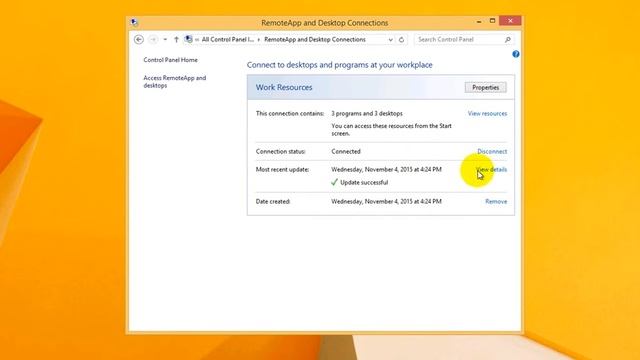Open Control Panel Home link
640x360 pixels.
[171, 60]
